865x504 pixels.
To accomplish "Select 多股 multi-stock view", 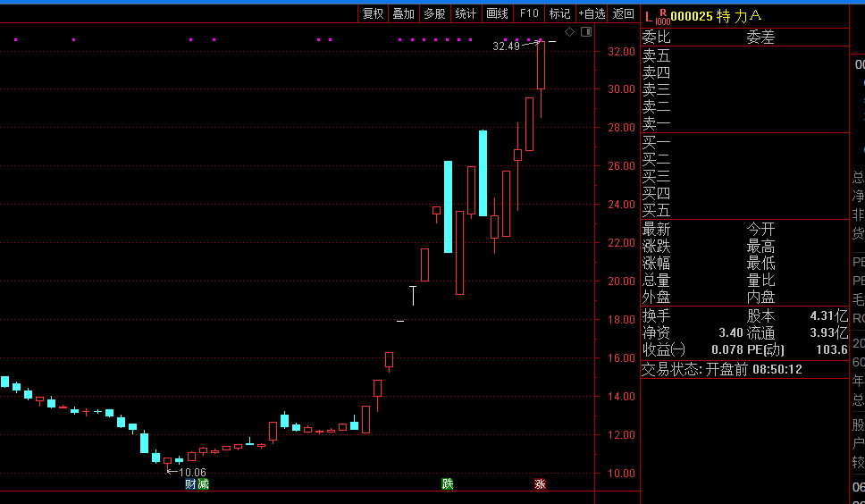I will tap(434, 13).
